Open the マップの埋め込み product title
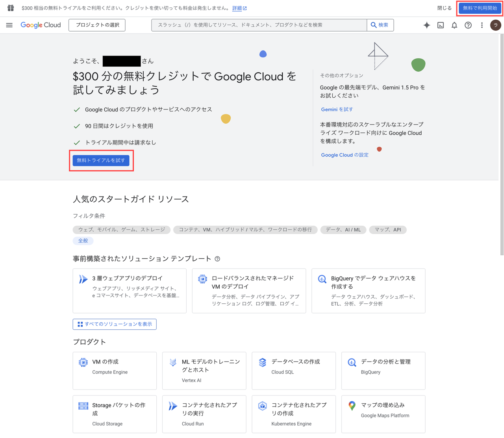The width and height of the screenshot is (504, 438). [x=383, y=405]
